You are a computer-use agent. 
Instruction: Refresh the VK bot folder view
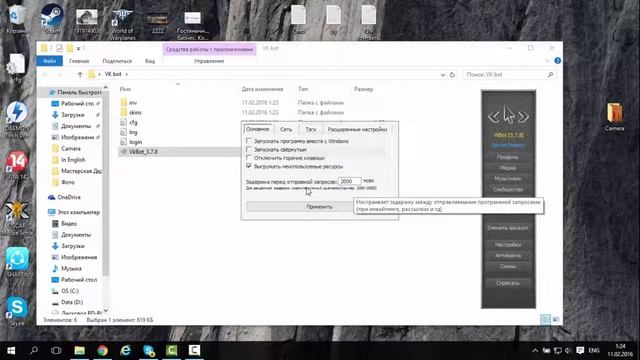[x=452, y=75]
